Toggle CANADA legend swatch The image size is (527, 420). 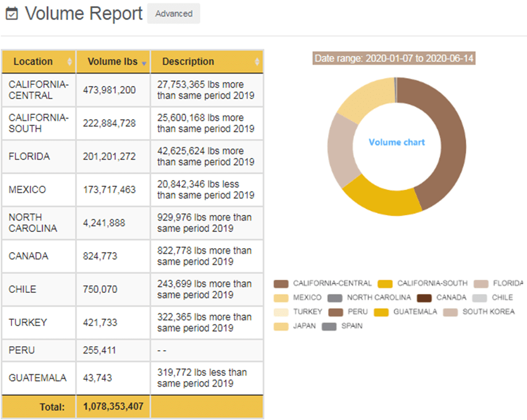(424, 298)
